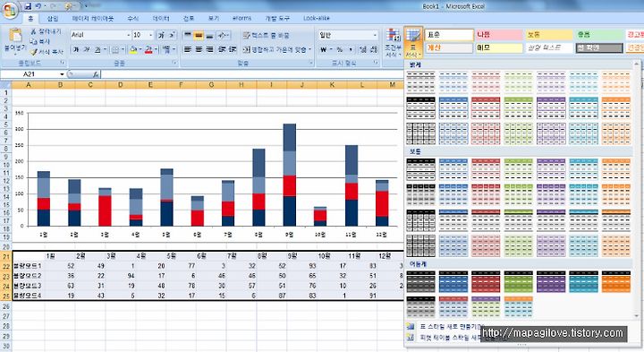
Task: Pick dark blue table style under 어둡게
Action: pos(453,281)
